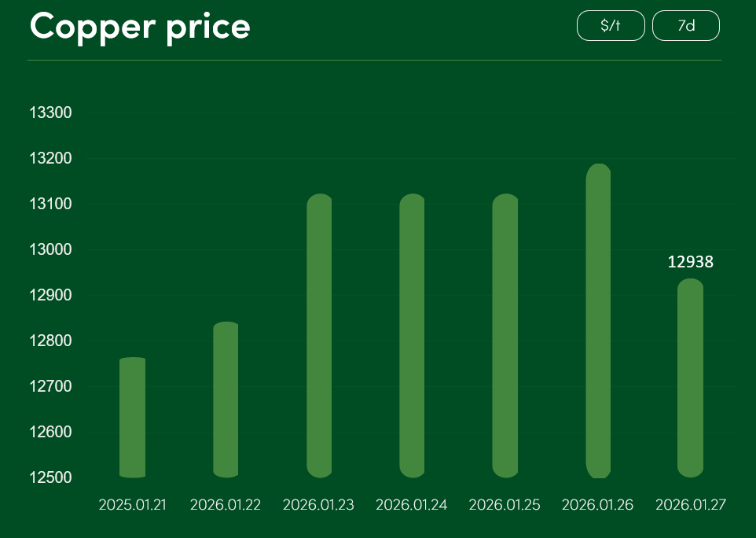
Task: Click the 2026.01.24 date label
Action: click(412, 505)
